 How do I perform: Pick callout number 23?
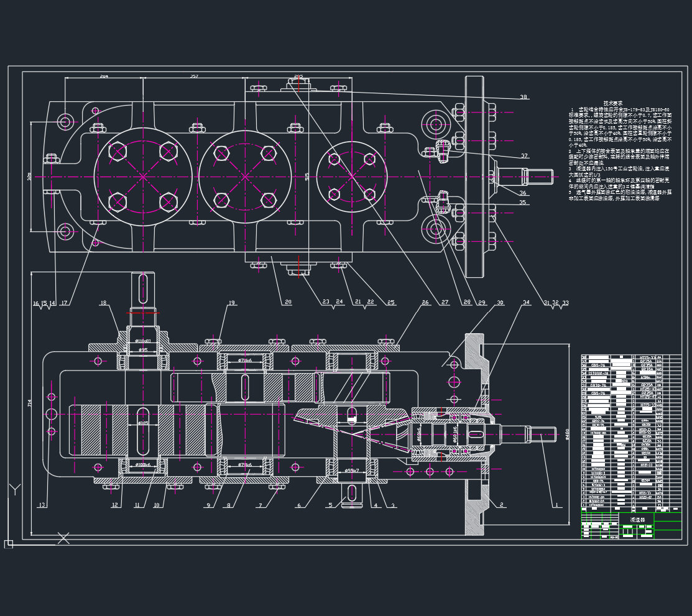[326, 302]
